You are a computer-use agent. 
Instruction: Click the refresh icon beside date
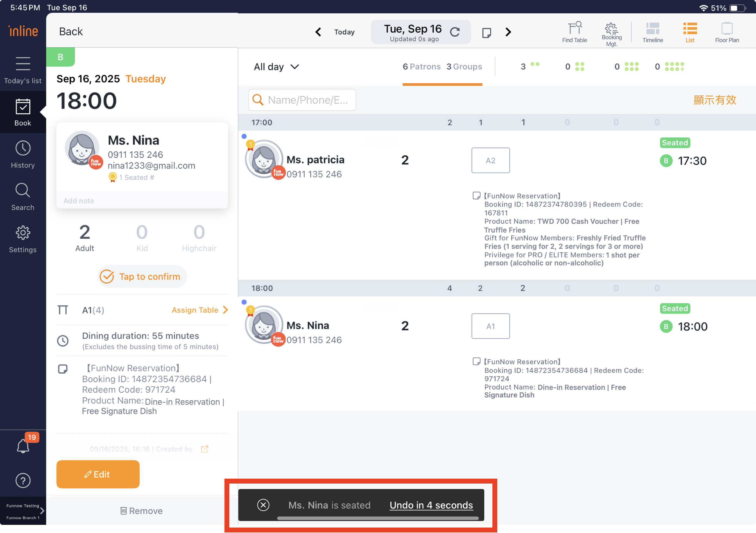pos(455,32)
